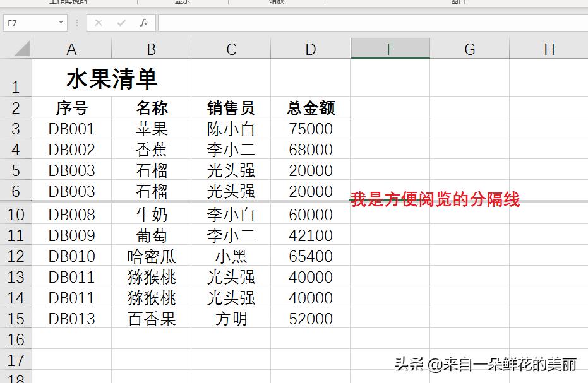This screenshot has width=588, height=383.
Task: Select column H header
Action: click(x=549, y=47)
